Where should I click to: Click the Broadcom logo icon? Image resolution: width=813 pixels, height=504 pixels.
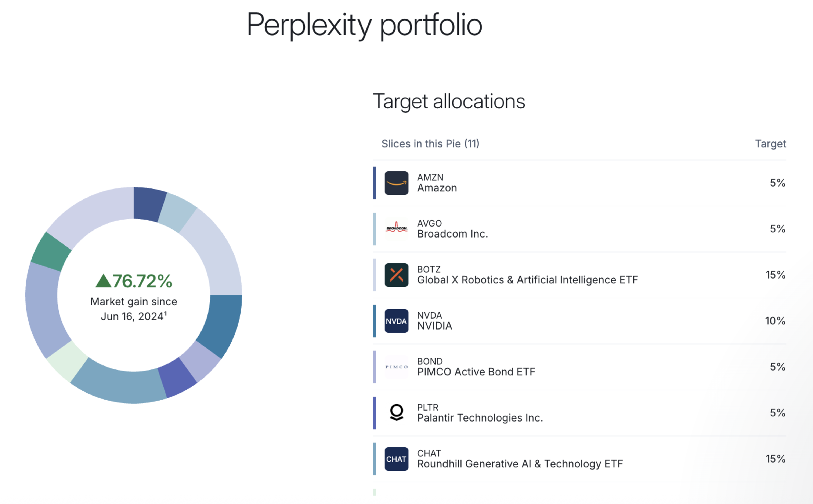click(x=396, y=229)
